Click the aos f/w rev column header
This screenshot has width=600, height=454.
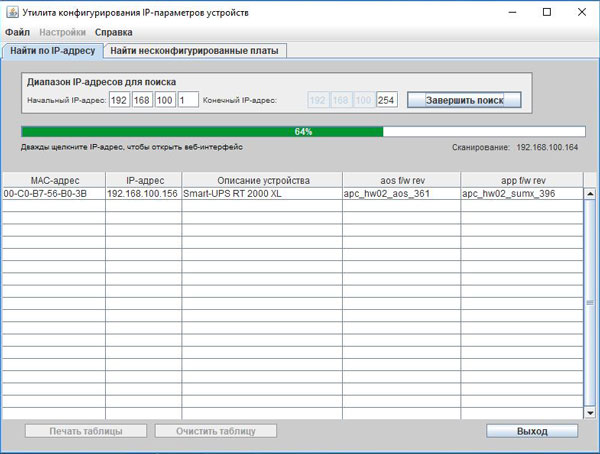(x=401, y=180)
